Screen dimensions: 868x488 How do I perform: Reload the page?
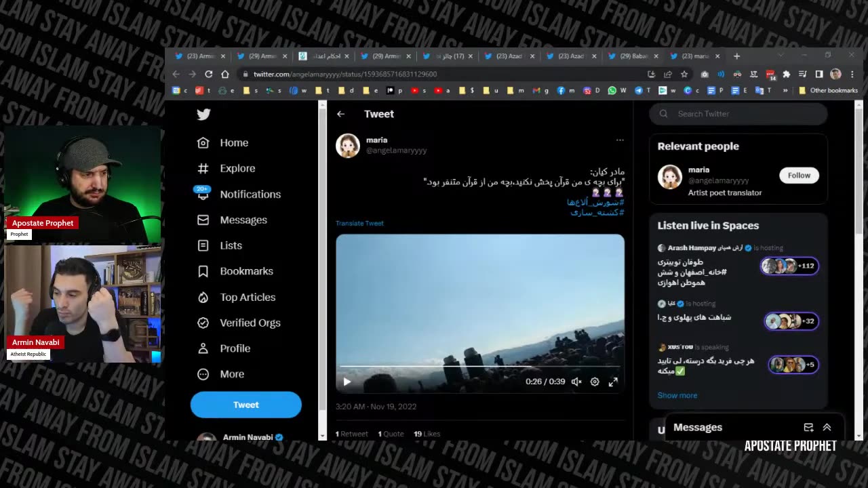tap(209, 74)
